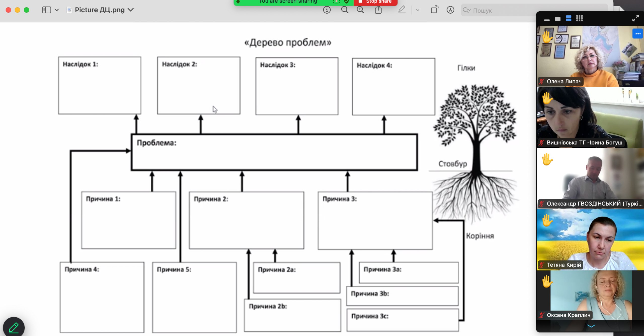
Task: Click the PNG file proxy icon in title
Action: coord(69,10)
